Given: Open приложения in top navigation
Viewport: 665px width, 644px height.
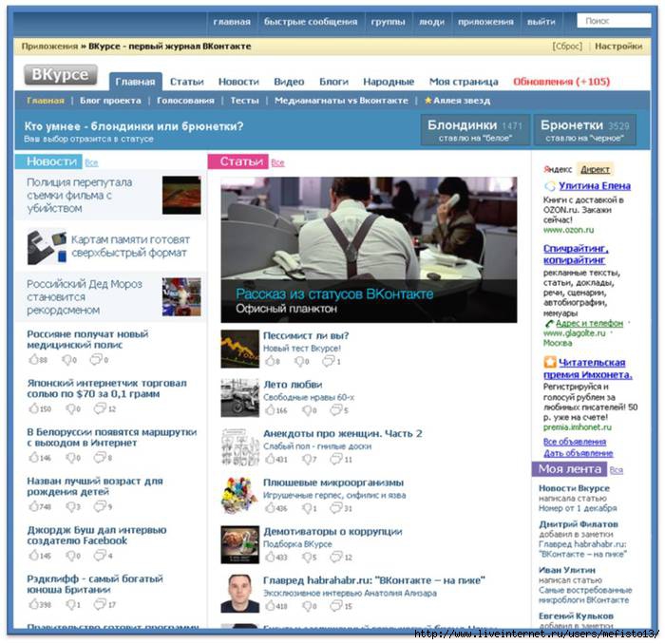Looking at the screenshot, I should pyautogui.click(x=485, y=22).
